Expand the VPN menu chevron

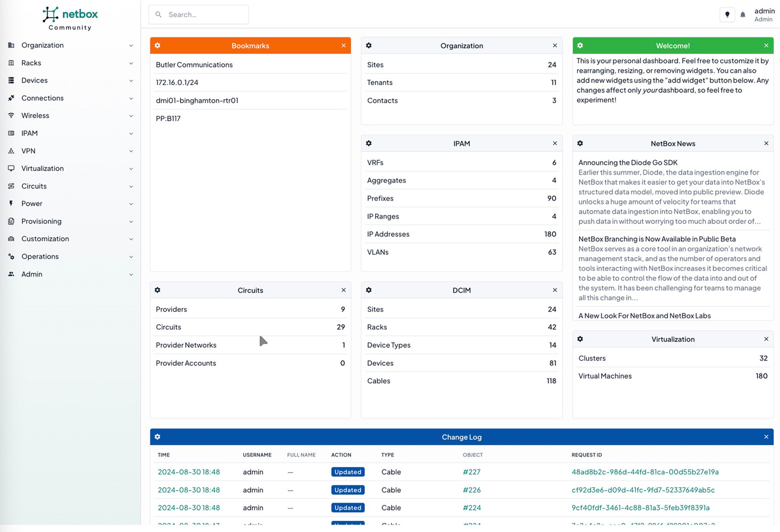131,151
